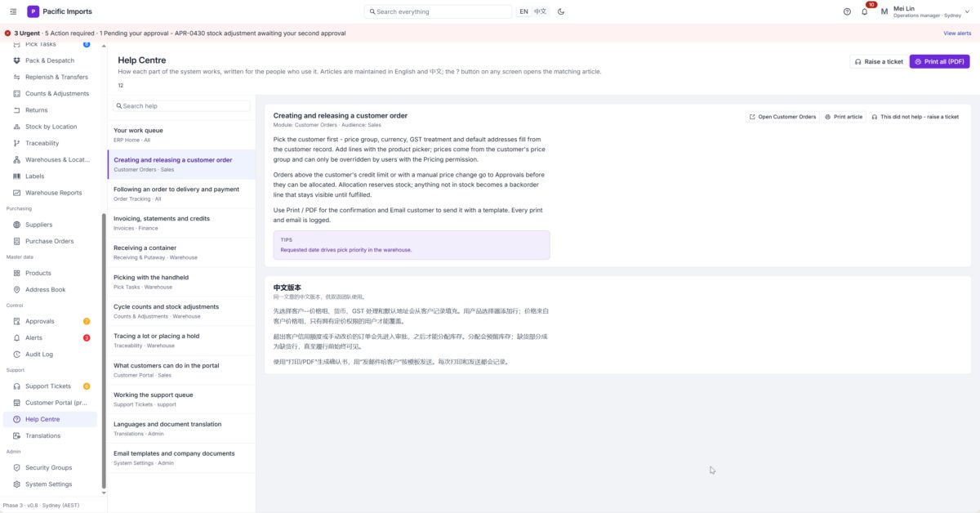Click Print all (PDF) button

(939, 61)
